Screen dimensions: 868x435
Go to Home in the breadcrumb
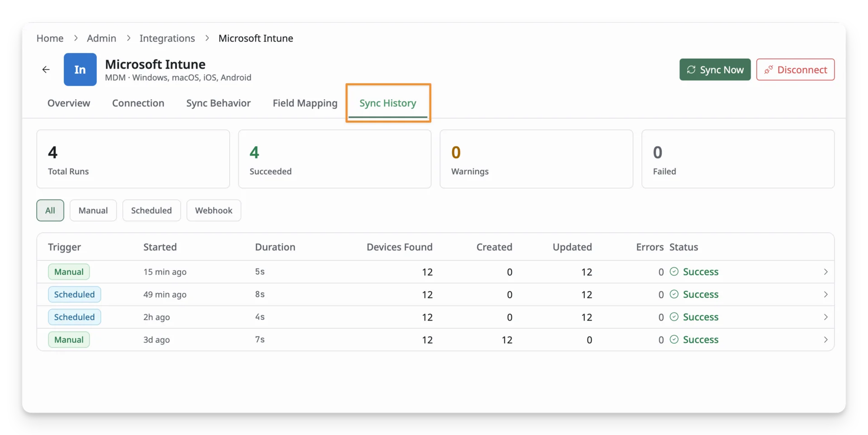(50, 38)
